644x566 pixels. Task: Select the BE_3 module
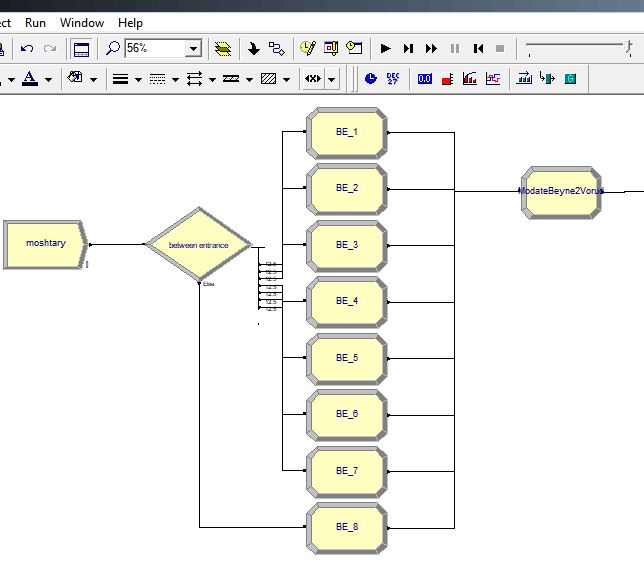click(347, 246)
